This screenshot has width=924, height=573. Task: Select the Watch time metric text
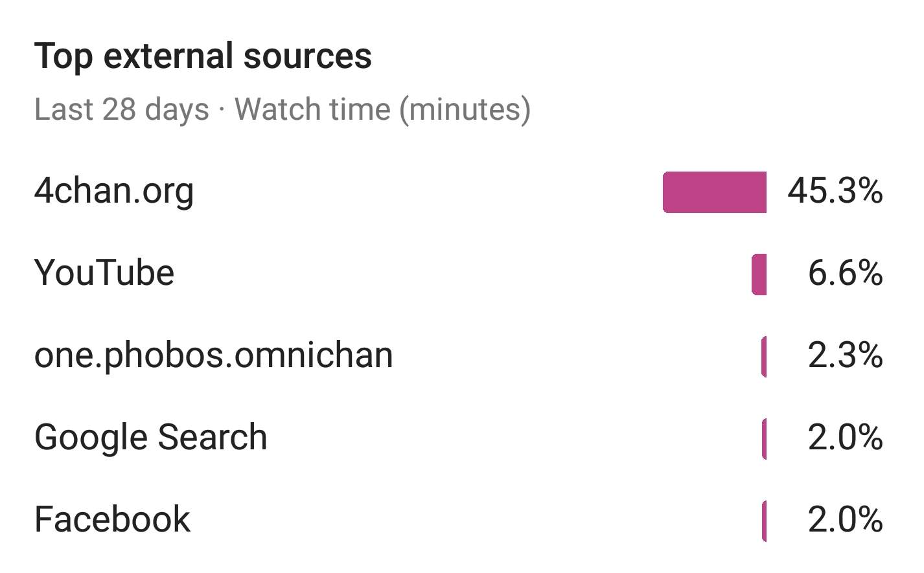click(312, 109)
